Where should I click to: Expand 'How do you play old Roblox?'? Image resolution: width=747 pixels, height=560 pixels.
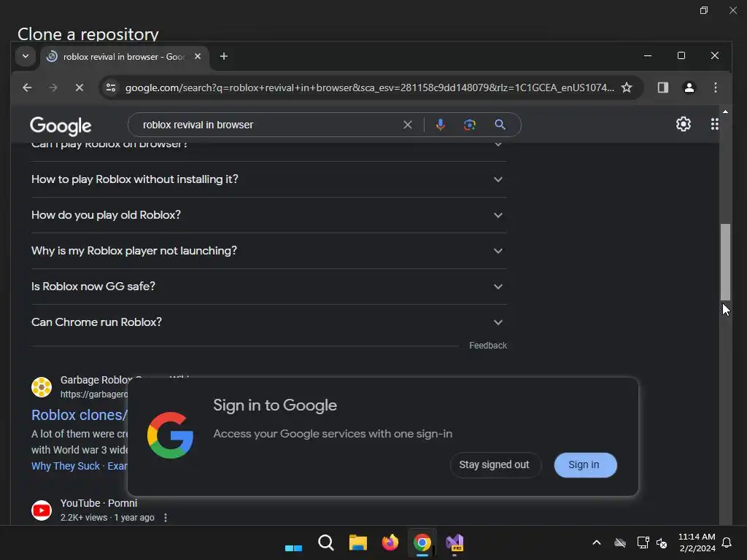[269, 215]
